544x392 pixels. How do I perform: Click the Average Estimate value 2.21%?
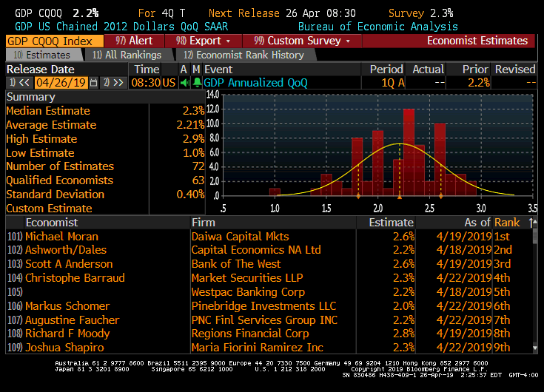[190, 125]
